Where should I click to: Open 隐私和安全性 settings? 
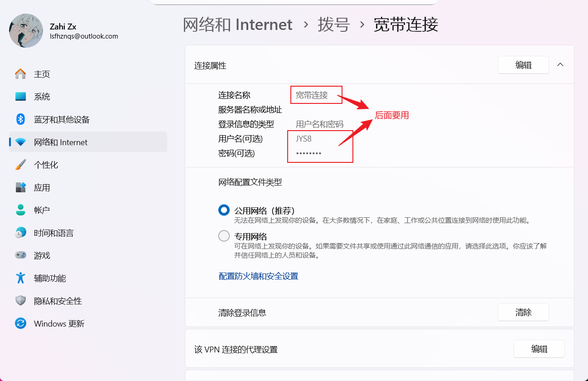[x=21, y=300]
